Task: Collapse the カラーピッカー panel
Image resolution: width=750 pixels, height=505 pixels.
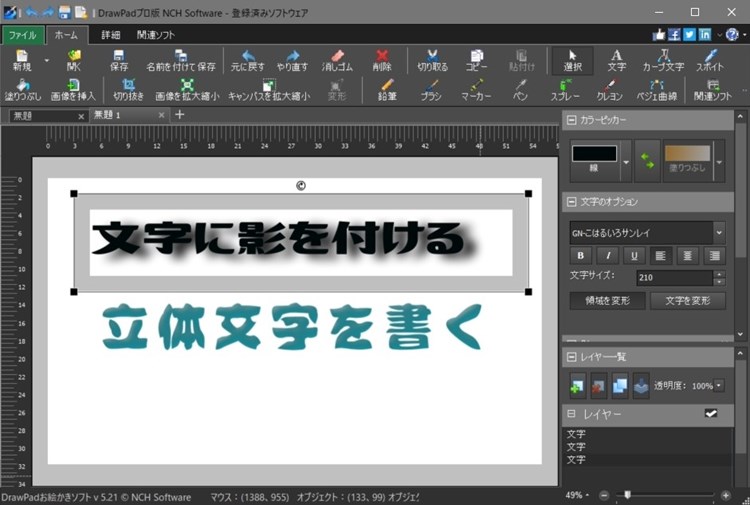Action: pyautogui.click(x=571, y=120)
